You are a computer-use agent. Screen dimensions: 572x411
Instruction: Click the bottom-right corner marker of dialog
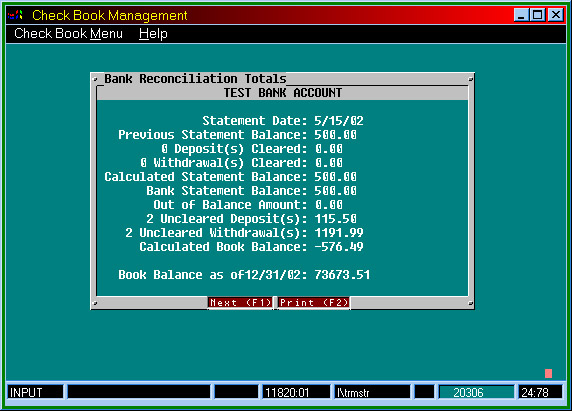(471, 303)
